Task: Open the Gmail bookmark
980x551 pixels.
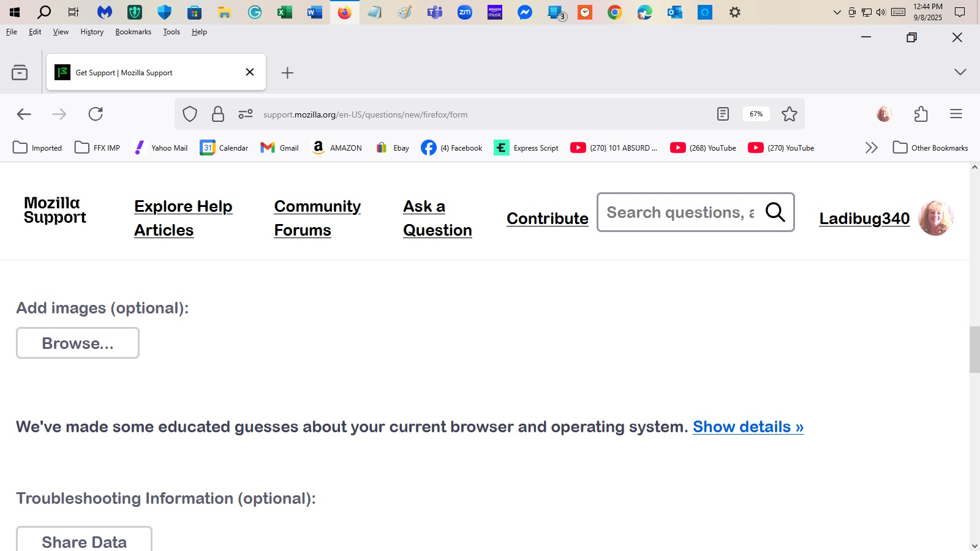Action: [279, 148]
